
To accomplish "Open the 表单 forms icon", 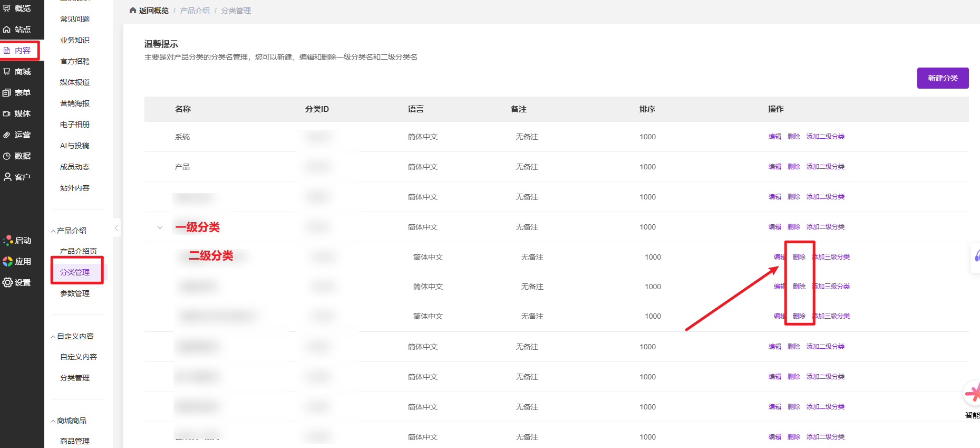I will click(x=7, y=93).
